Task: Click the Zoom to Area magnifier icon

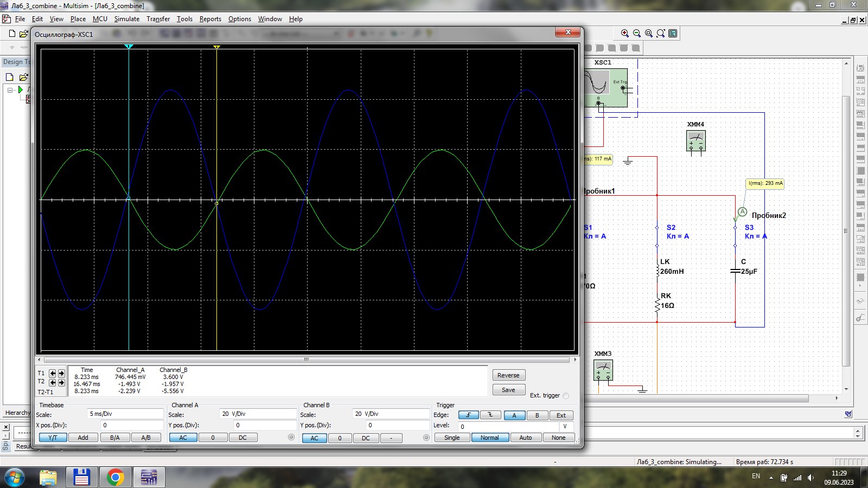Action: coord(649,34)
